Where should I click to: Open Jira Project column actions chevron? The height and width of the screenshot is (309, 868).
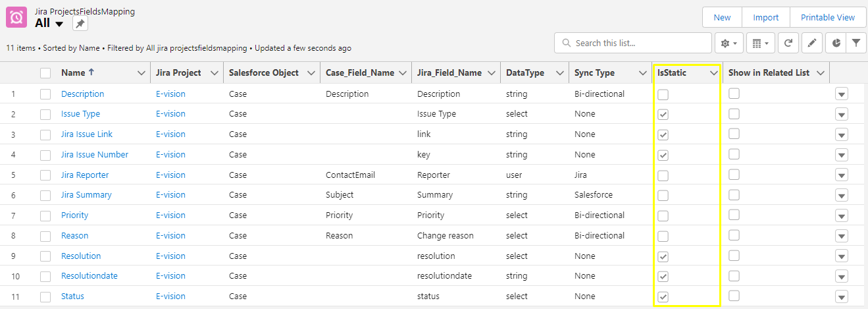point(215,73)
